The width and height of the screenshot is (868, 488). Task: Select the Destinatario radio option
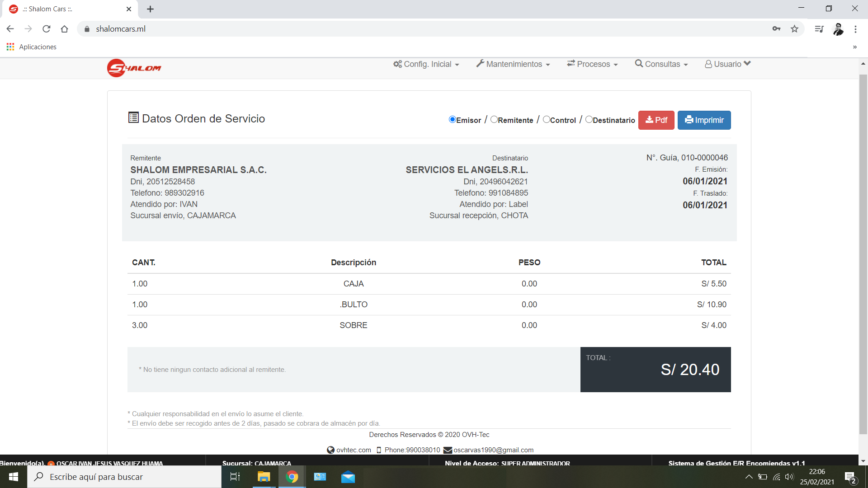click(x=589, y=120)
